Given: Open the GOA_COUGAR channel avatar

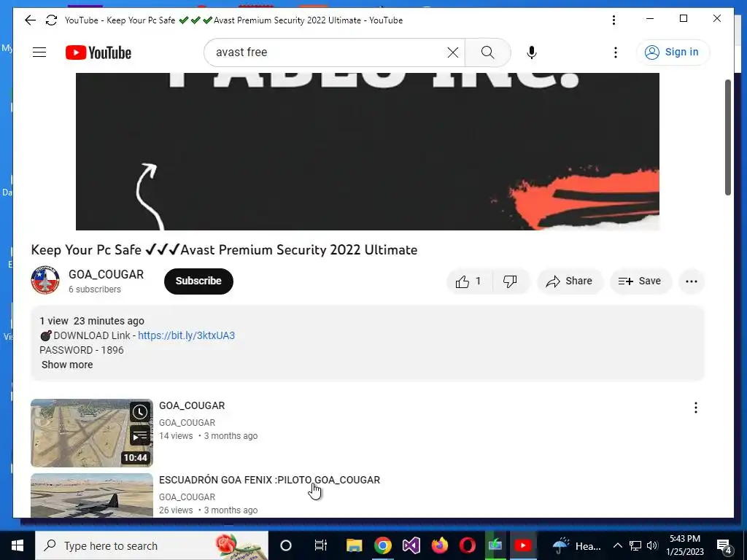Looking at the screenshot, I should point(45,281).
